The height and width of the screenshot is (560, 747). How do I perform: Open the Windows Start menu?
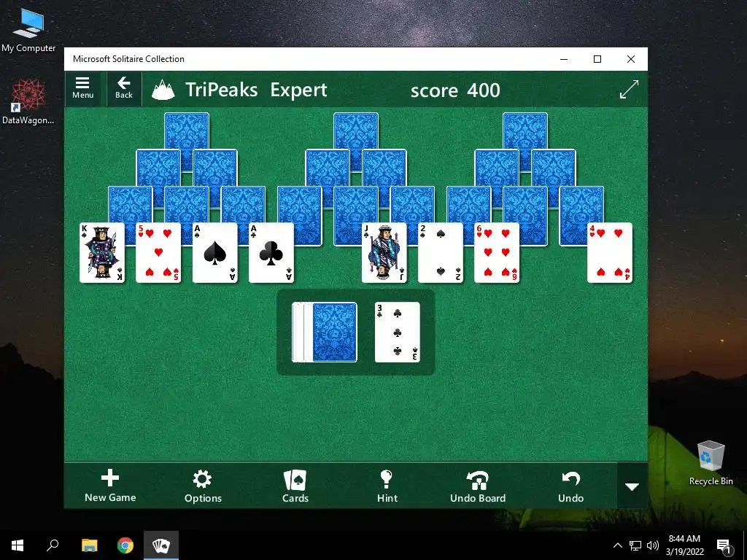tap(18, 545)
